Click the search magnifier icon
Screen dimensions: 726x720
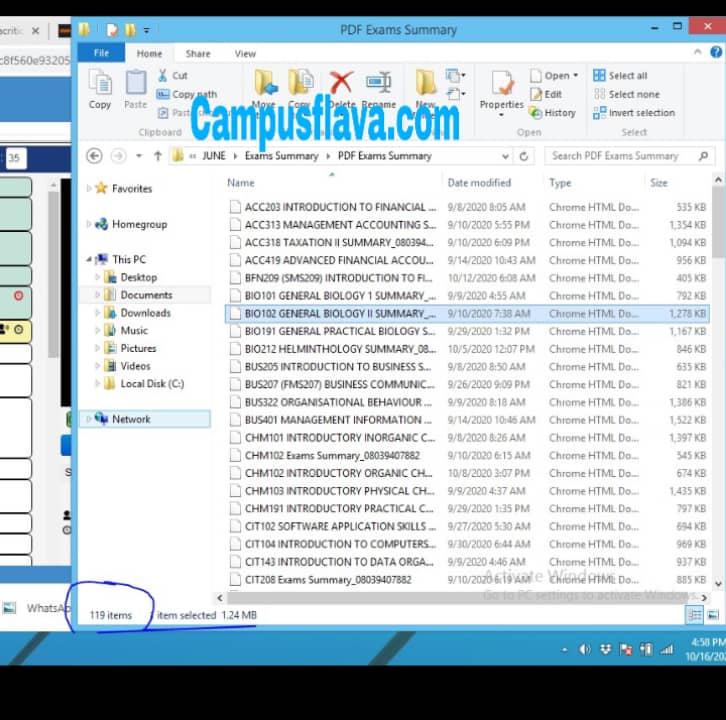[703, 156]
